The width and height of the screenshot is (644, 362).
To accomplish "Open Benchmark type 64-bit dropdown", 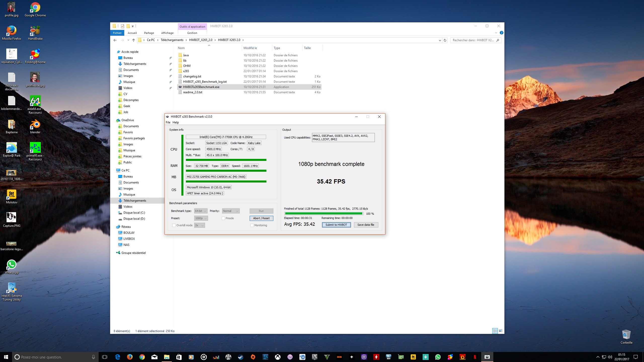I will click(201, 211).
